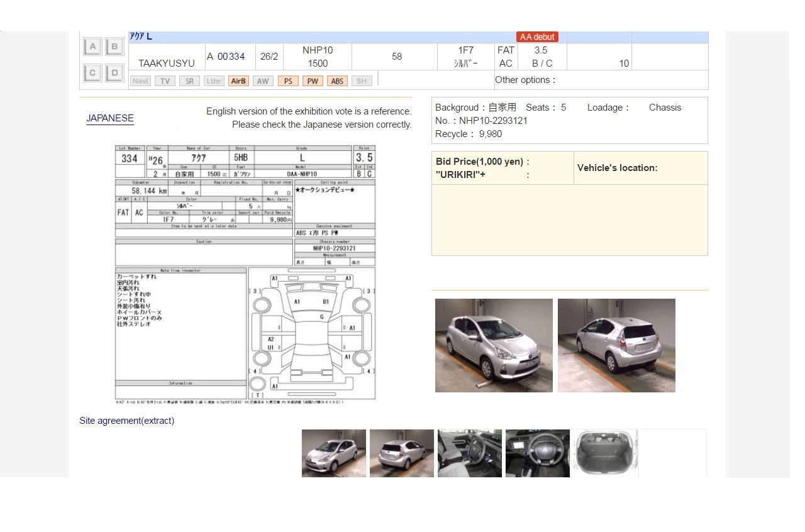Click the B grade button

point(114,47)
